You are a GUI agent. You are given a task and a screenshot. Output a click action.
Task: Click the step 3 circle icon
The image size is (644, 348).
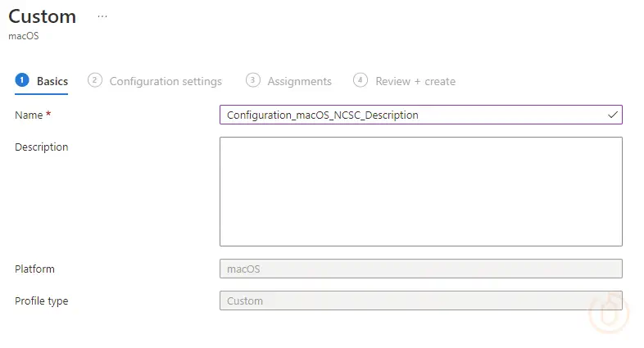(x=253, y=80)
